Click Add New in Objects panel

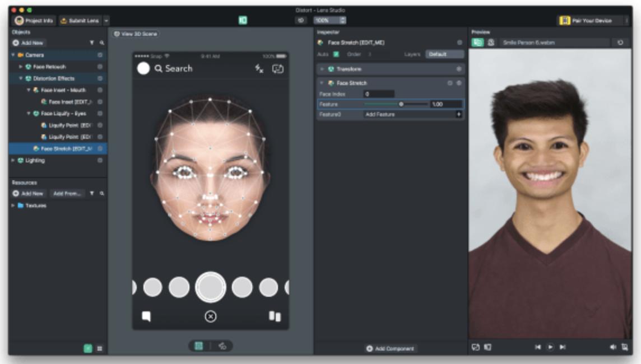click(28, 43)
